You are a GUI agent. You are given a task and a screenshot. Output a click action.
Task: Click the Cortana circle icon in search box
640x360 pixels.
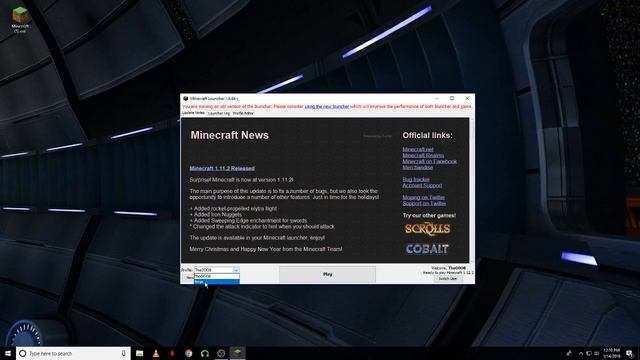pos(23,353)
